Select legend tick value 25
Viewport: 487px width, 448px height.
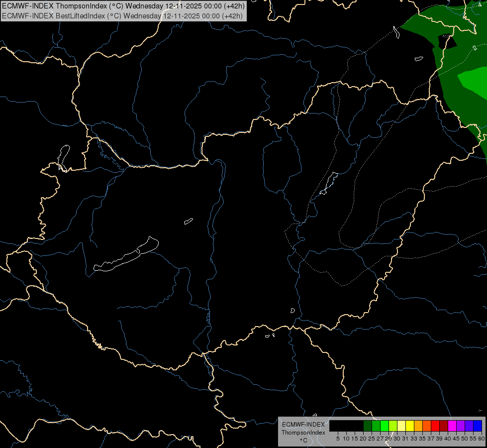point(372,439)
